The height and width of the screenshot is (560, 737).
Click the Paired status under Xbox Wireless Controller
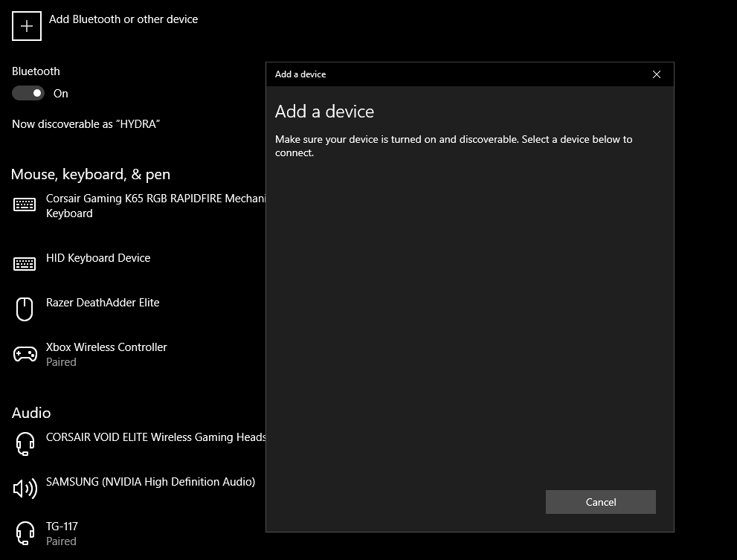pyautogui.click(x=61, y=362)
